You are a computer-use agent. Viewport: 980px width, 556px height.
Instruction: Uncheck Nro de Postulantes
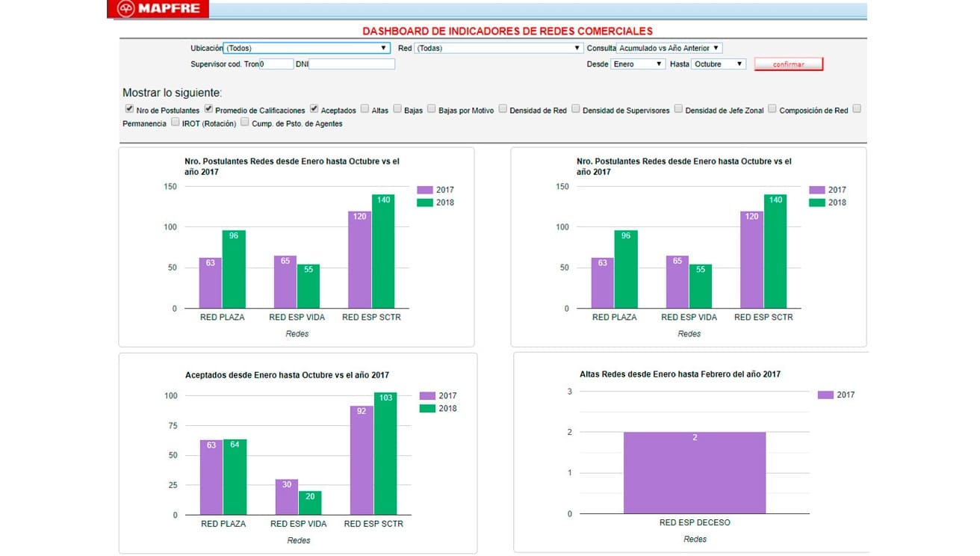coord(128,108)
